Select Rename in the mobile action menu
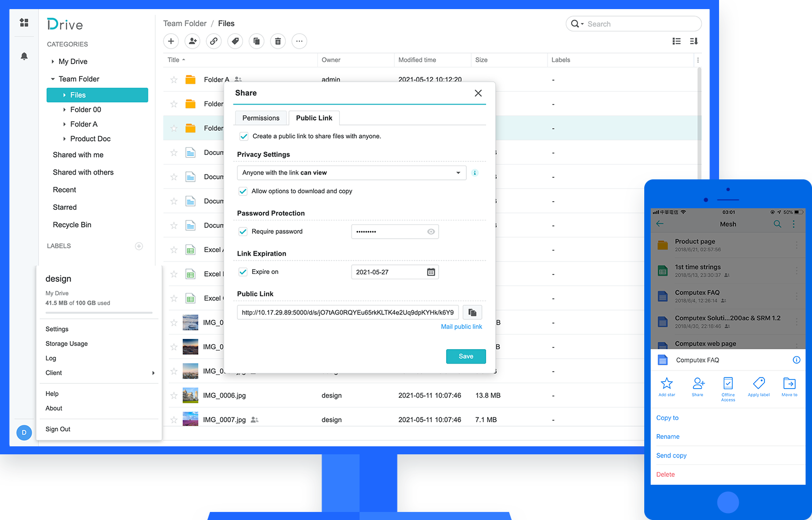This screenshot has width=812, height=520. tap(668, 436)
